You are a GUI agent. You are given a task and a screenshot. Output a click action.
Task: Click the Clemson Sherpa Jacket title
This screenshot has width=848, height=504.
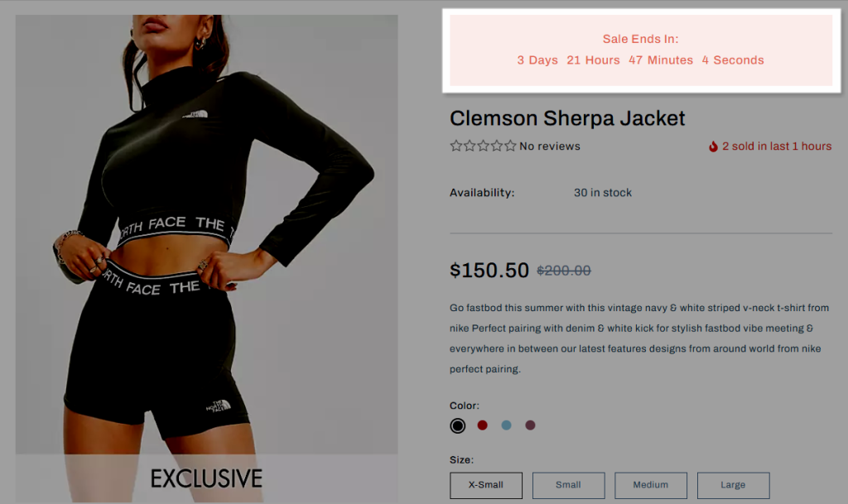[x=567, y=118]
